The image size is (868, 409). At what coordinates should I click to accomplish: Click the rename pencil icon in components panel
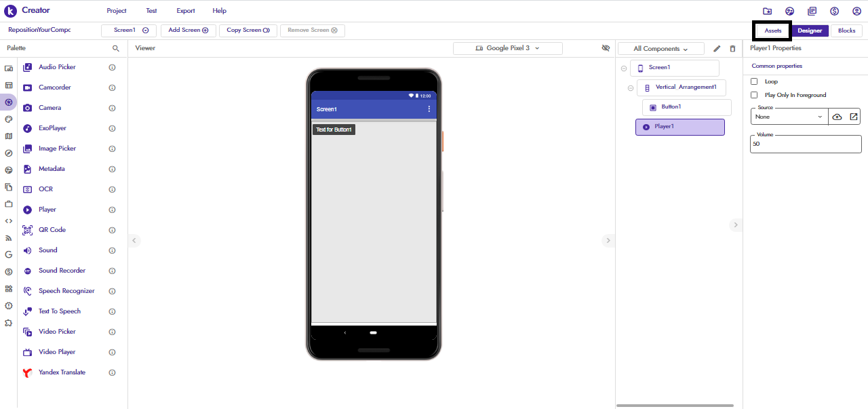click(x=717, y=49)
